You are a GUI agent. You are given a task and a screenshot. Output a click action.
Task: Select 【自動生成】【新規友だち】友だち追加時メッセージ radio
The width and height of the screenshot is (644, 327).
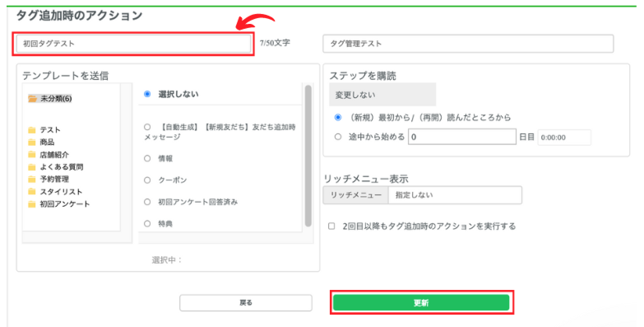tap(148, 127)
